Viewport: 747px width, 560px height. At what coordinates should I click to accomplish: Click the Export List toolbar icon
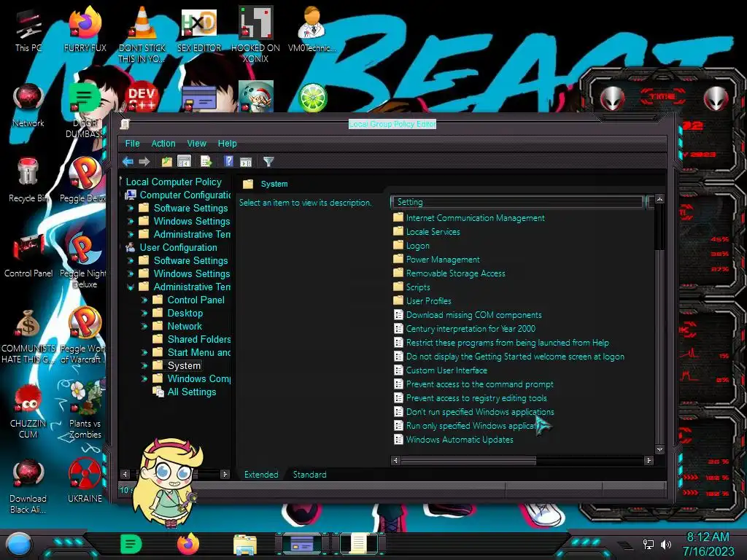[x=206, y=162]
